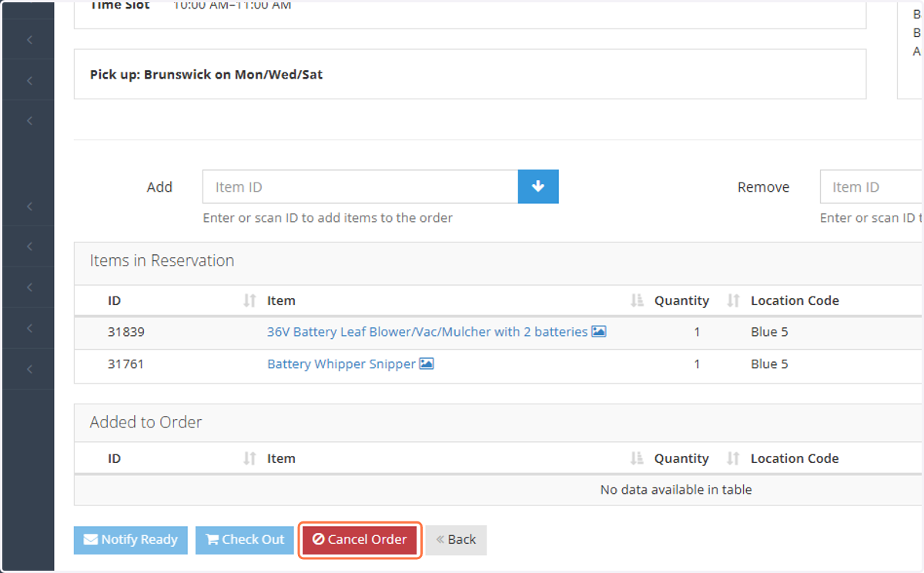Open the Battery Whipper Snipper link
Image resolution: width=924 pixels, height=573 pixels.
click(341, 364)
